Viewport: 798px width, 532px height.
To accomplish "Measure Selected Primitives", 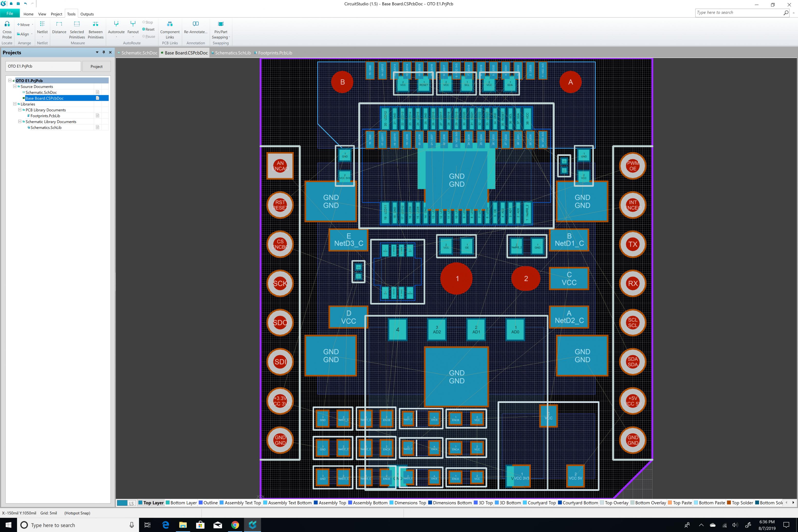I will (77, 29).
